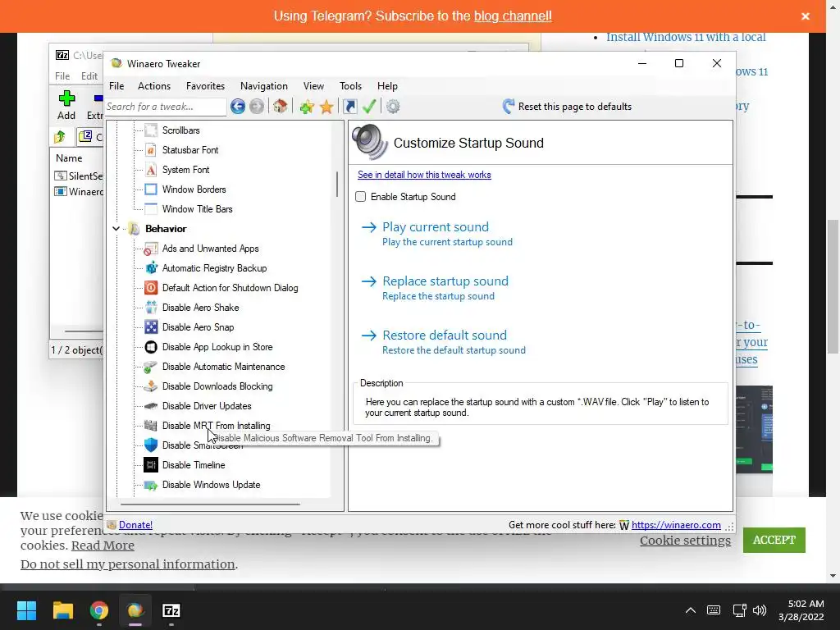Viewport: 840px width, 630px height.
Task: Open the View menu in Winaero Tweaker
Action: pyautogui.click(x=313, y=85)
